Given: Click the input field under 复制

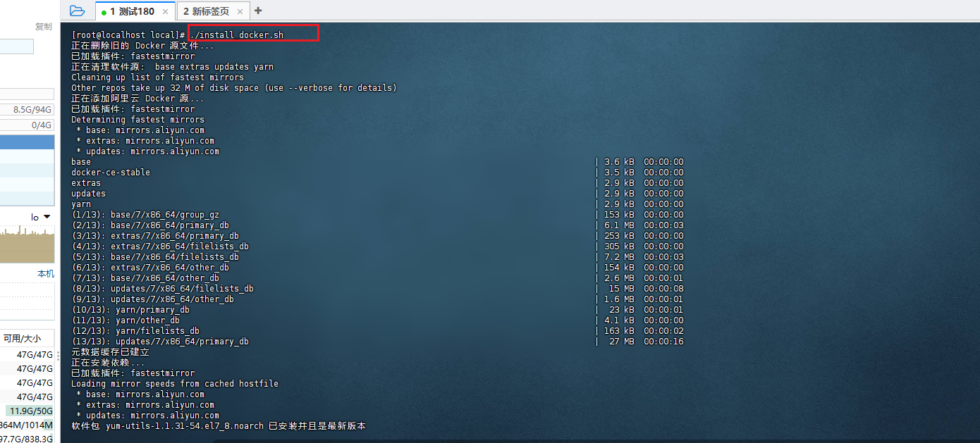Looking at the screenshot, I should coord(17,46).
